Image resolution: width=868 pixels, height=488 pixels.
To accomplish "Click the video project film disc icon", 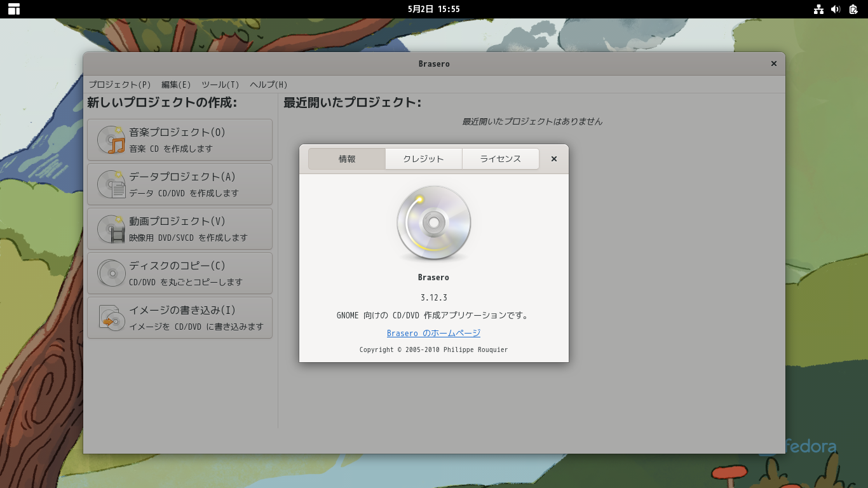I will tap(111, 229).
